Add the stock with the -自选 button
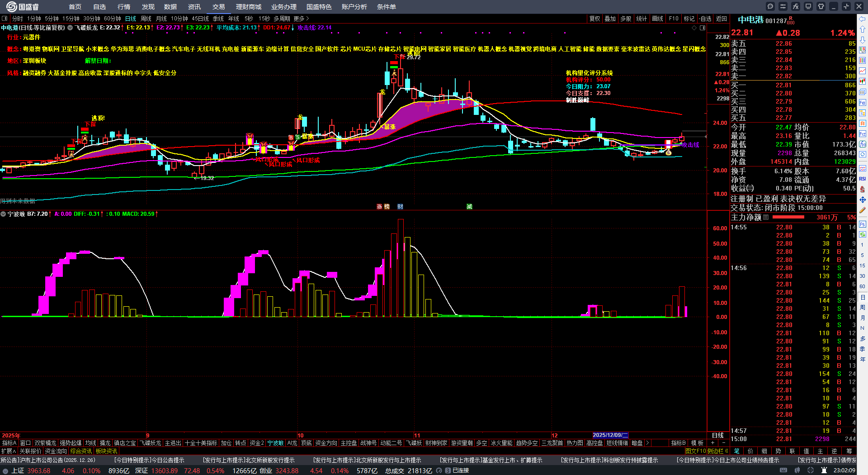 pos(705,19)
